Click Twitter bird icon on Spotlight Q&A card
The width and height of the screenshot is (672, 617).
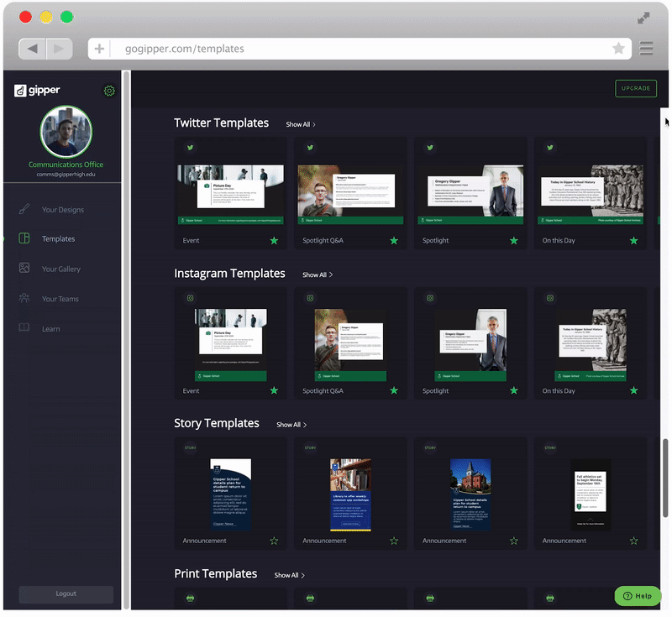pyautogui.click(x=310, y=148)
